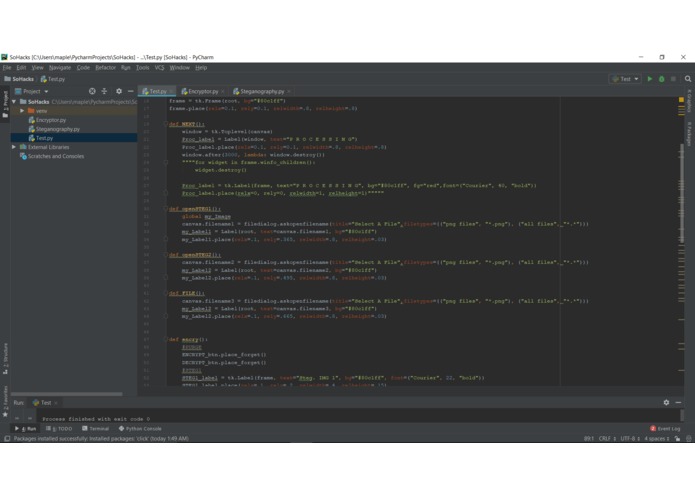This screenshot has width=695, height=494.
Task: Collapse the def openSTEG1() fold marker
Action: (166, 209)
